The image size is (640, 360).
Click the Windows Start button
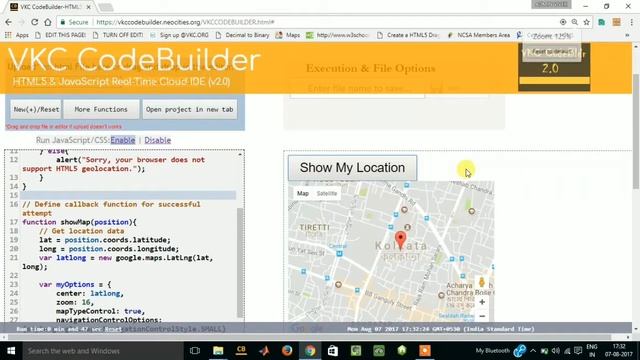(x=11, y=351)
